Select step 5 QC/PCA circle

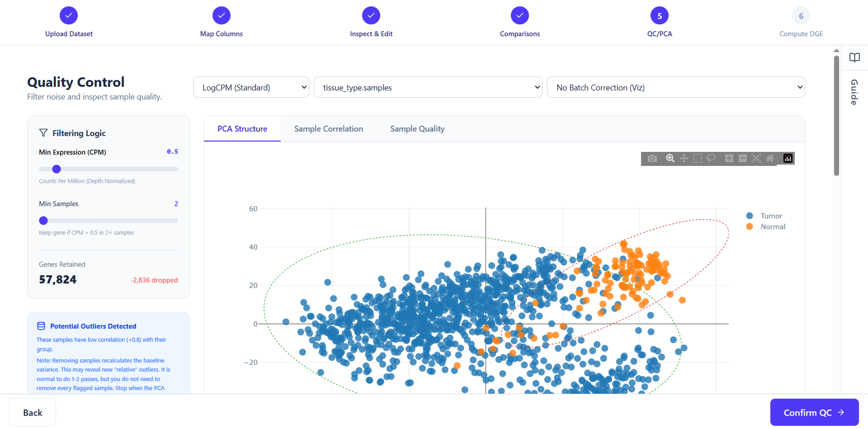click(x=660, y=16)
